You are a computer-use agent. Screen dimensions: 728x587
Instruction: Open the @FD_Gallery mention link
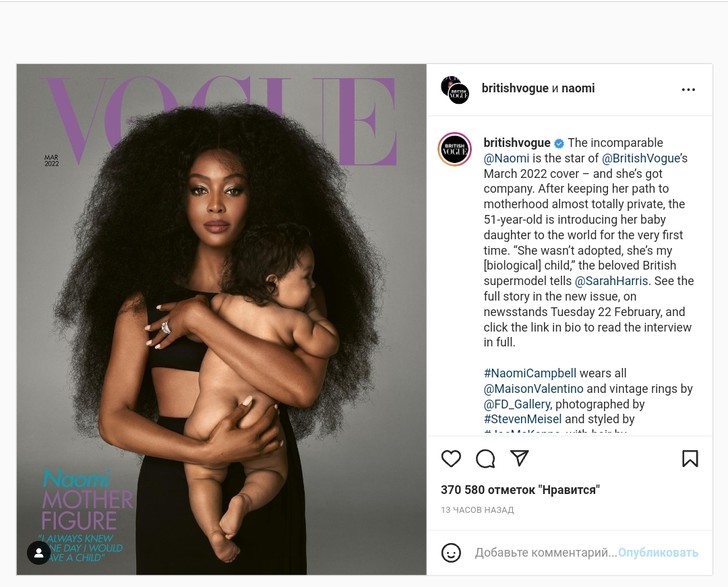tap(517, 404)
